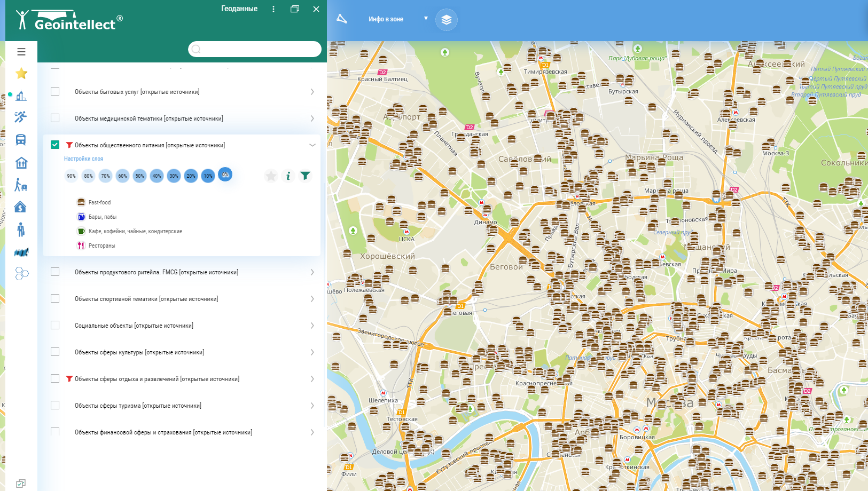The width and height of the screenshot is (868, 491).
Task: Open Настройки слоя link
Action: pyautogui.click(x=83, y=159)
